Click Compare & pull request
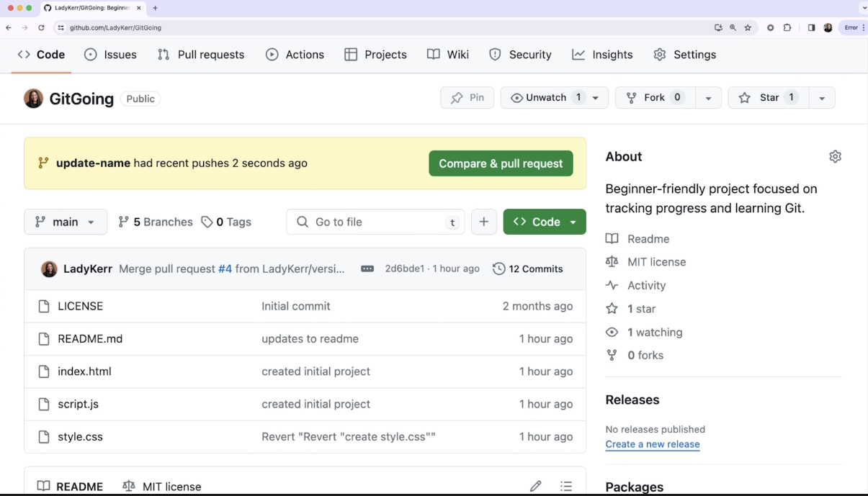 tap(501, 163)
